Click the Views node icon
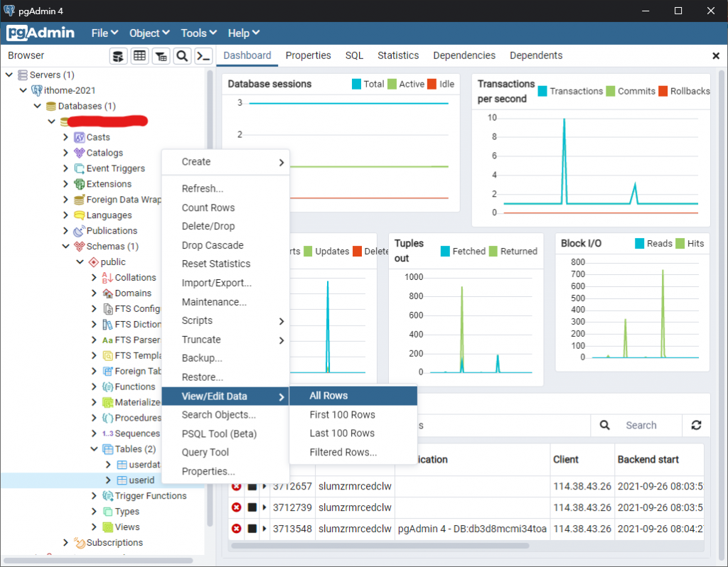 click(x=108, y=527)
